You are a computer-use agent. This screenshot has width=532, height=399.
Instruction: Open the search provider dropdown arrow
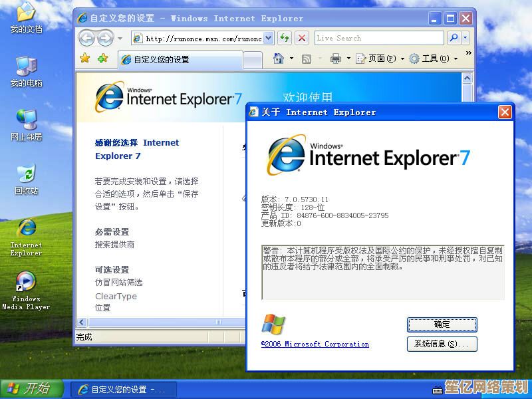pyautogui.click(x=465, y=38)
